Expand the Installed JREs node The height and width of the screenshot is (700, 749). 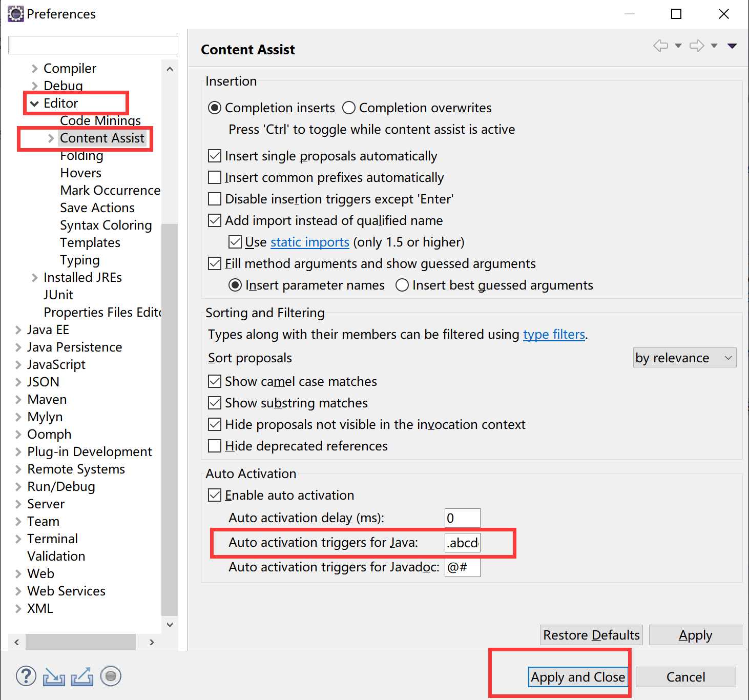pyautogui.click(x=34, y=278)
